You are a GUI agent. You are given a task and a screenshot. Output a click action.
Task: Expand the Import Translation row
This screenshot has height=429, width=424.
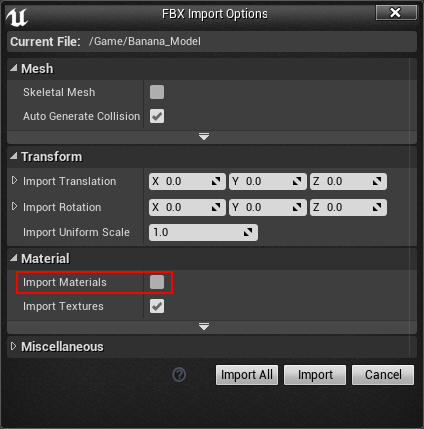coord(14,180)
